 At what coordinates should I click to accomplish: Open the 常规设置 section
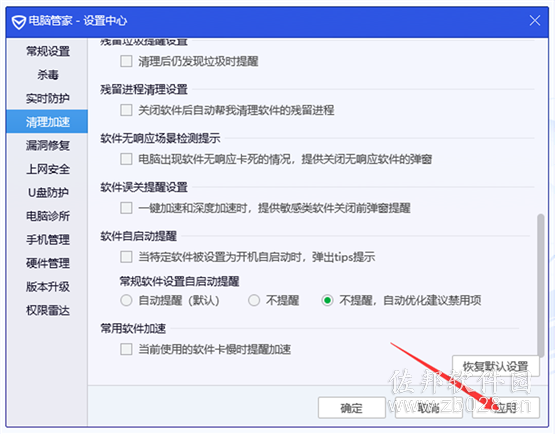47,51
